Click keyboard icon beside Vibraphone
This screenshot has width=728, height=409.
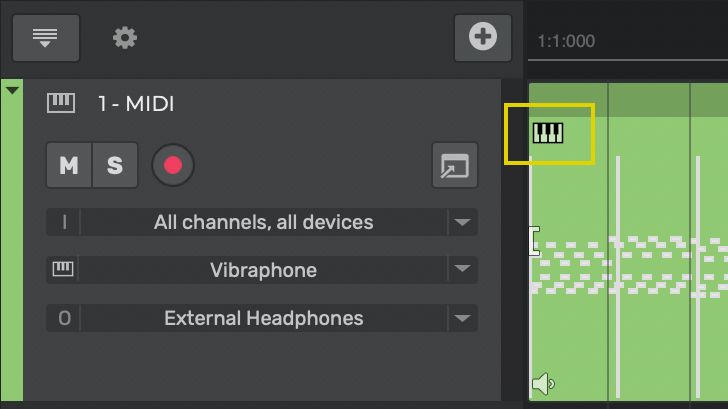63,269
